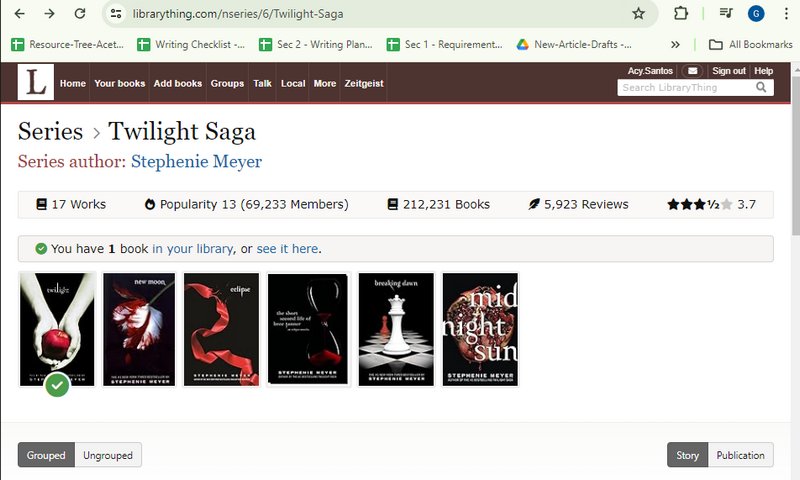Open Local in the nav bar
This screenshot has width=800, height=480.
[293, 83]
